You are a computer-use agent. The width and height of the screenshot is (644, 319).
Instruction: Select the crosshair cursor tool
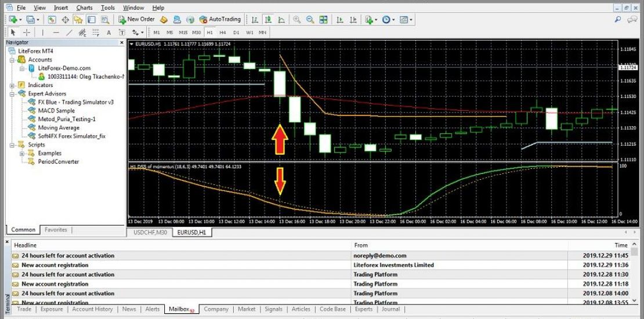27,32
